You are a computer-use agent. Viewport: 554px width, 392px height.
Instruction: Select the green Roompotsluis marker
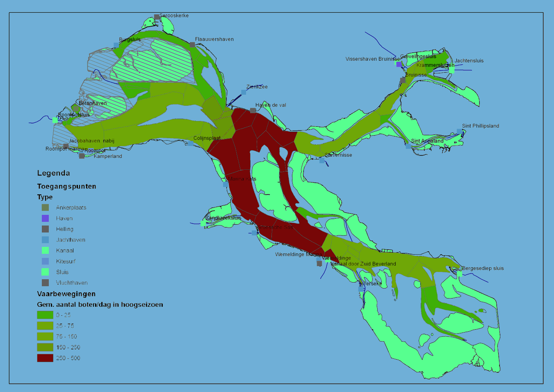55,120
